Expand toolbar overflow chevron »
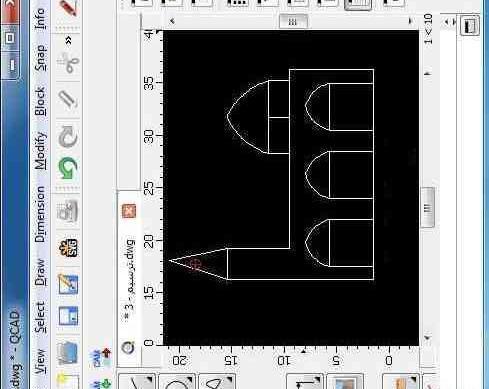489x389 pixels. tap(68, 40)
